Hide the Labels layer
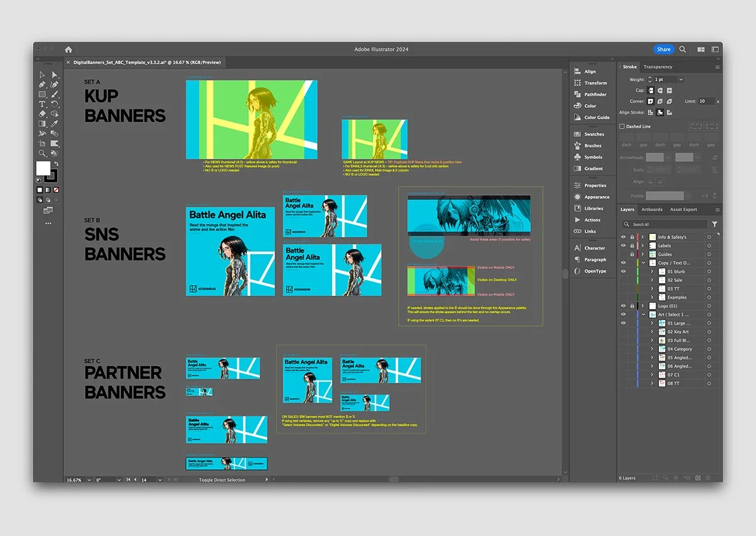The image size is (756, 536). pos(624,245)
